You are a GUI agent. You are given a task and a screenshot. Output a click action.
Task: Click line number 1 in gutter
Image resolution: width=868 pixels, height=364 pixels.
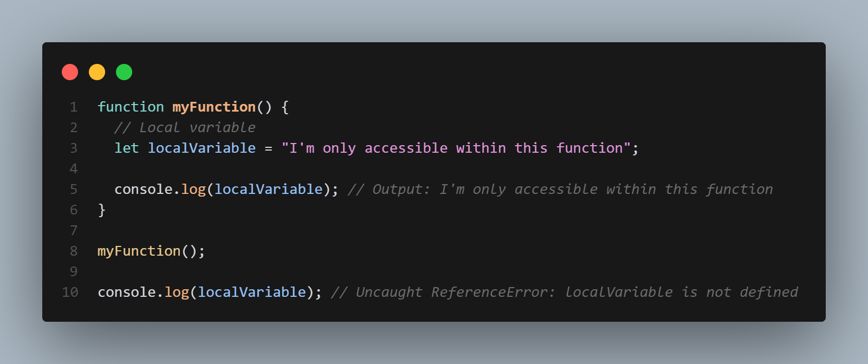74,107
